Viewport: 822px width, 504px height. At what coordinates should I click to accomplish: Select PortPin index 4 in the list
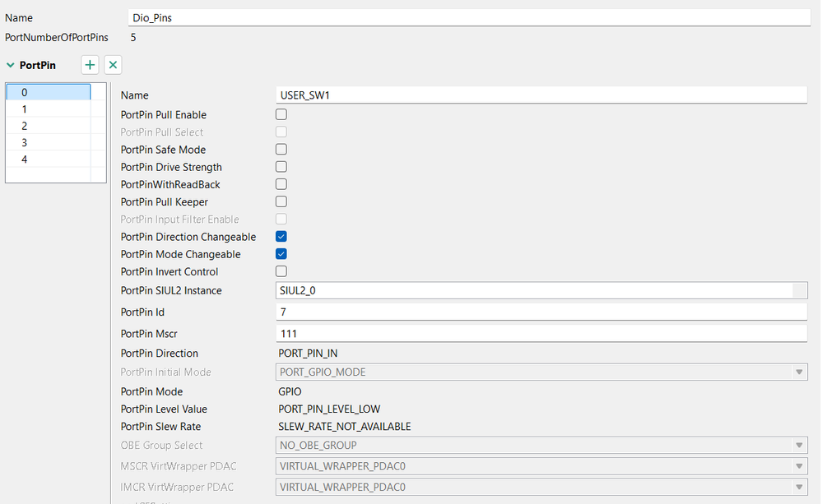click(48, 160)
